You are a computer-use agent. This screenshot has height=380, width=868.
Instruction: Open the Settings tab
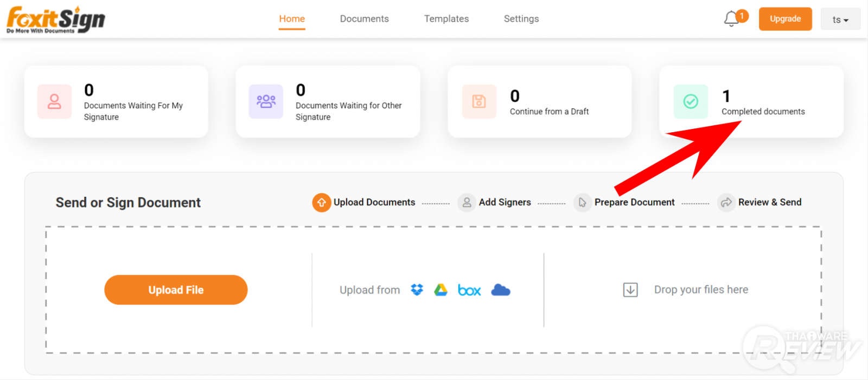pyautogui.click(x=521, y=19)
